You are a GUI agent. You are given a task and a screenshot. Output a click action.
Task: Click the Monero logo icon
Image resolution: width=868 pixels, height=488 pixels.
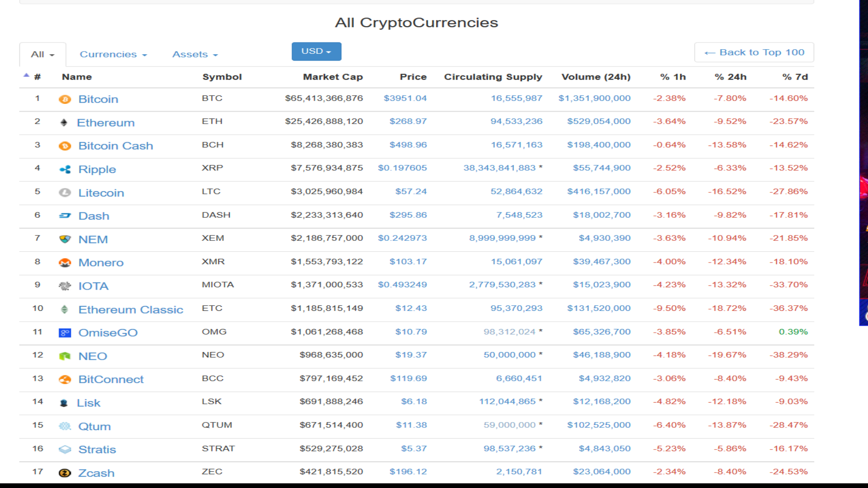click(65, 263)
